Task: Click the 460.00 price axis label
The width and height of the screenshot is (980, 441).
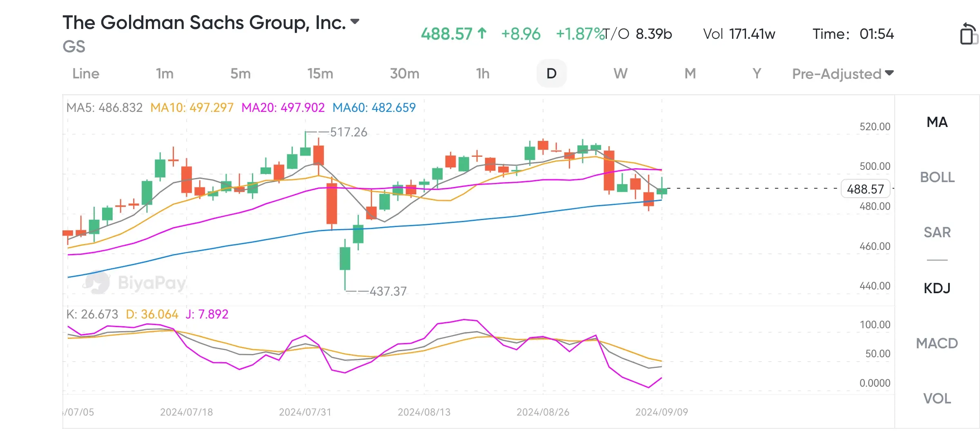Action: (x=875, y=246)
